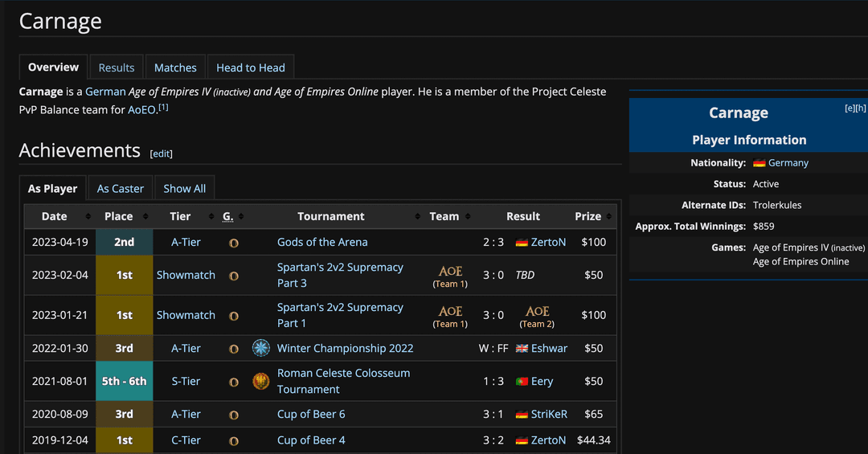Screen dimensions: 868x454
Task: Open the Cup of Beer 6 tournament
Action: pyautogui.click(x=310, y=414)
